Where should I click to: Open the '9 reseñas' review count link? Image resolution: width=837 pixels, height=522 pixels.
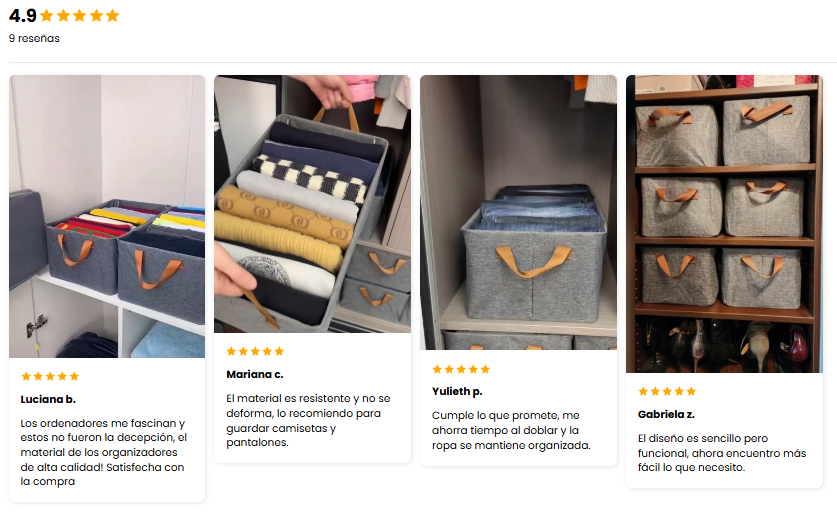point(34,38)
